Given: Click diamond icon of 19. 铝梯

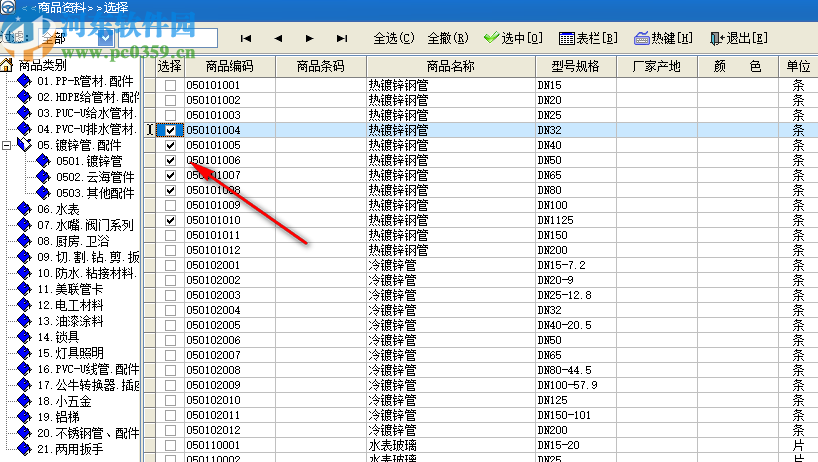Looking at the screenshot, I should coord(24,417).
